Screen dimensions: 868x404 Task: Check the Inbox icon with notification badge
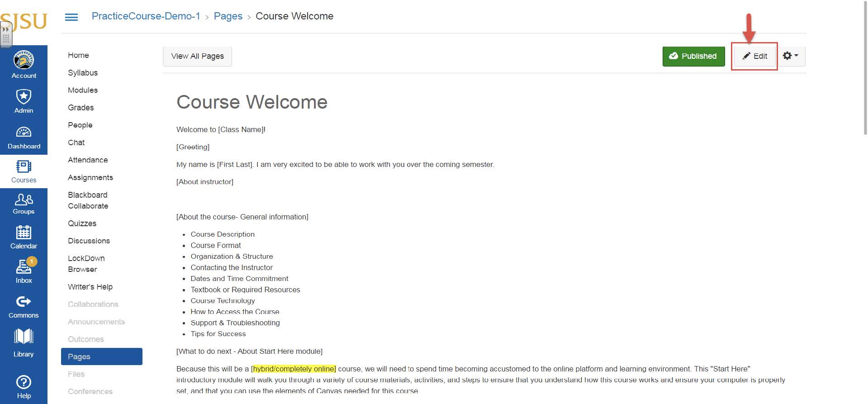click(24, 267)
